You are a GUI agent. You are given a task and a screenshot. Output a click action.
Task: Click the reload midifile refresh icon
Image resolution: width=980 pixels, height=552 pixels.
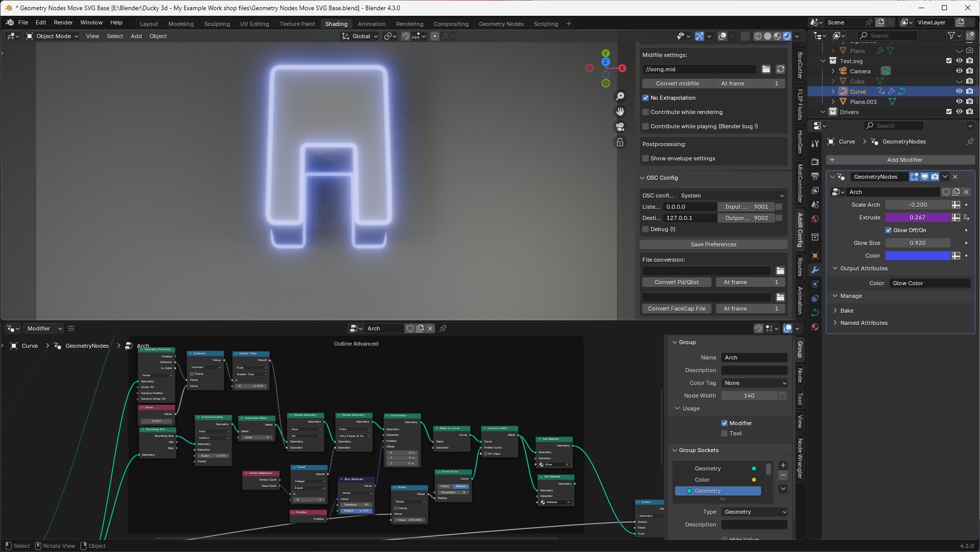(780, 69)
